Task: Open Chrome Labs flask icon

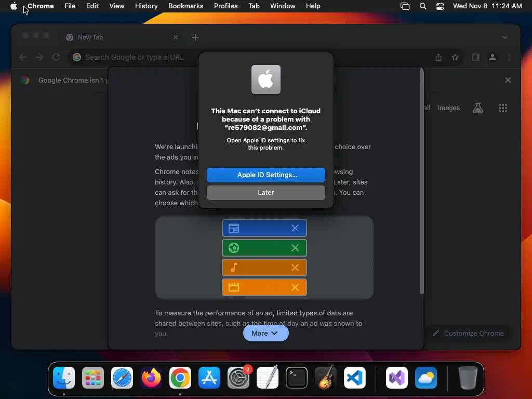Action: click(x=478, y=108)
